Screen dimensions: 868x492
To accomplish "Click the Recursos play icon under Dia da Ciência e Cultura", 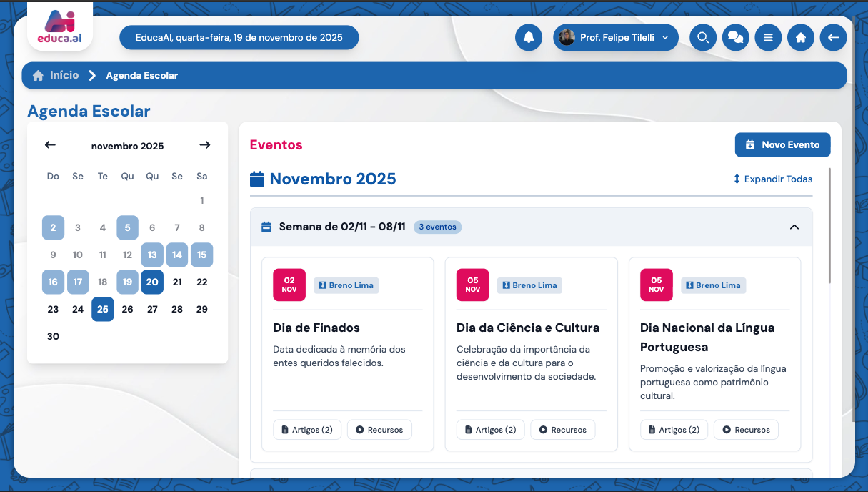I will [x=544, y=429].
